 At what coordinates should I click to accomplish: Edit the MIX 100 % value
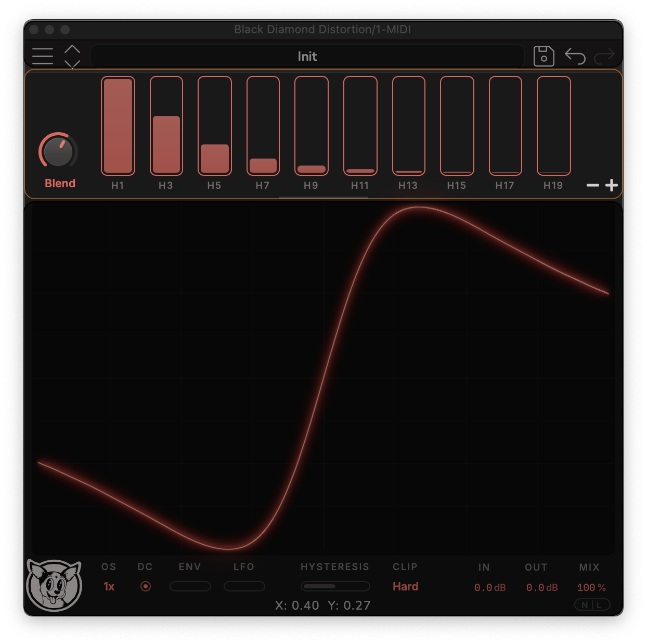point(591,588)
